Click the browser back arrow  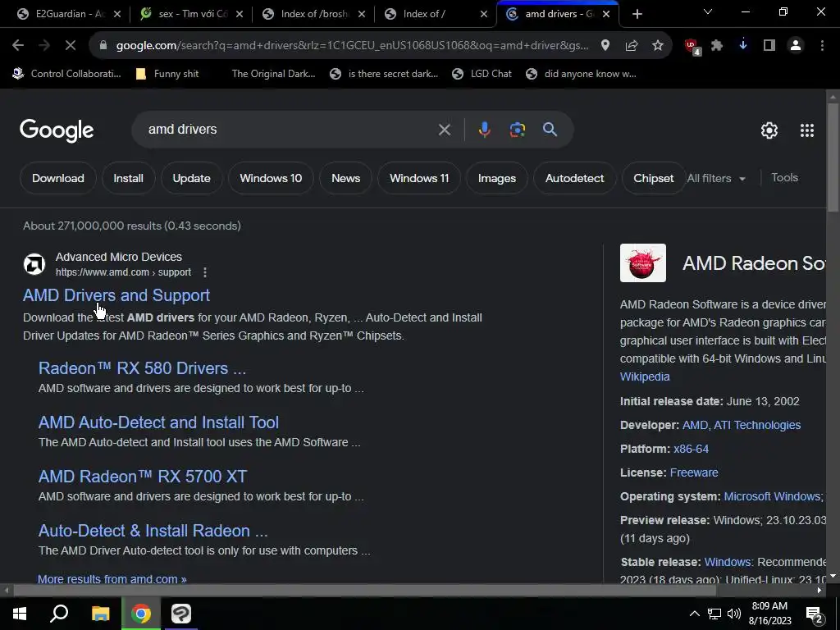18,46
